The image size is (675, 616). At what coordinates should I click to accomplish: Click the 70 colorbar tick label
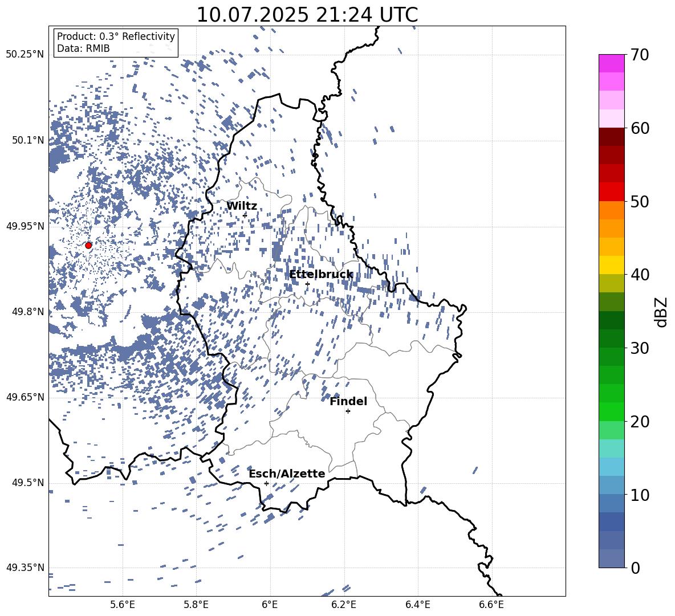(640, 55)
